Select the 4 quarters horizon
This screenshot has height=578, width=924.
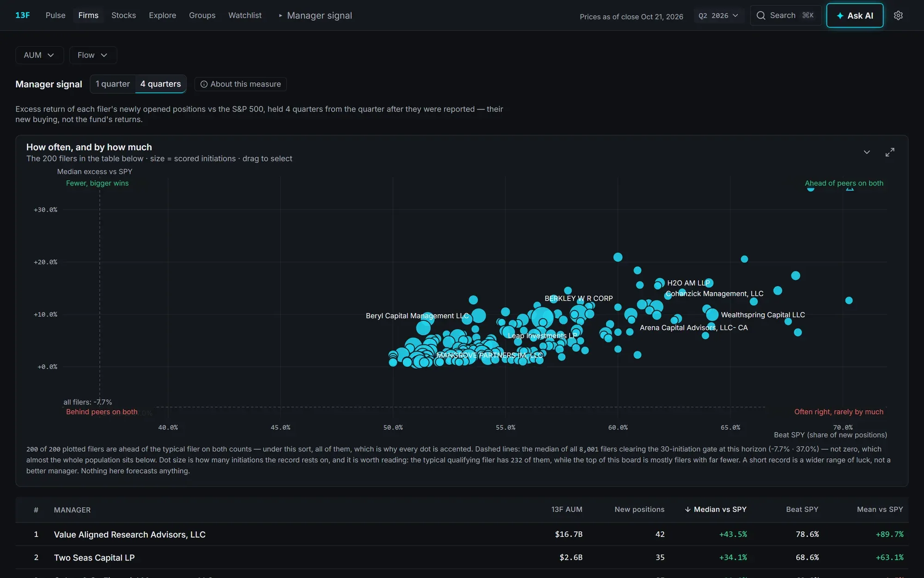(160, 84)
